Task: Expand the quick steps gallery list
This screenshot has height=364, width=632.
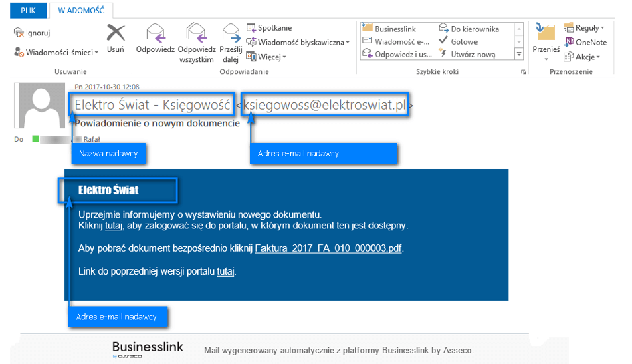Action: [519, 54]
